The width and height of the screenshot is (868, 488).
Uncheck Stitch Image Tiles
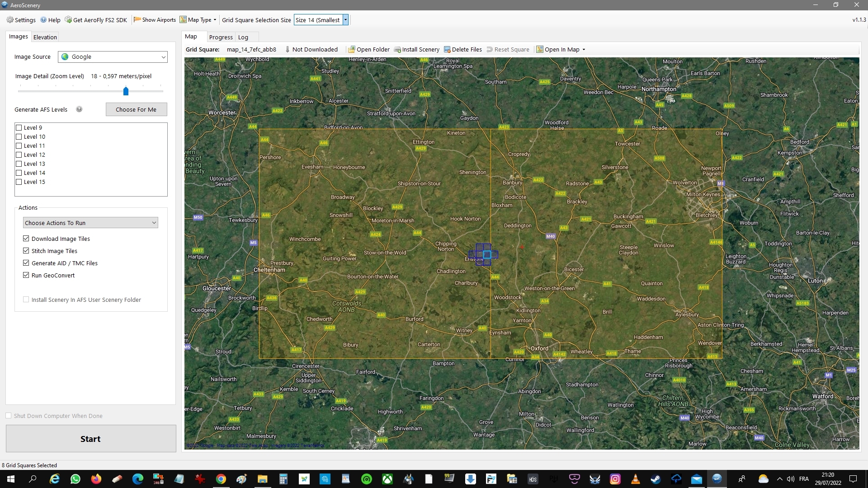pos(26,251)
